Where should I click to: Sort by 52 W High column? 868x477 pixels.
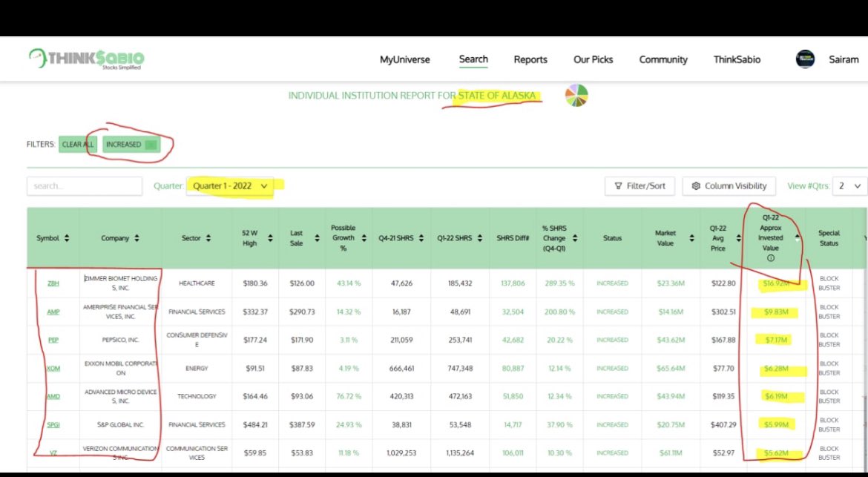coord(270,238)
